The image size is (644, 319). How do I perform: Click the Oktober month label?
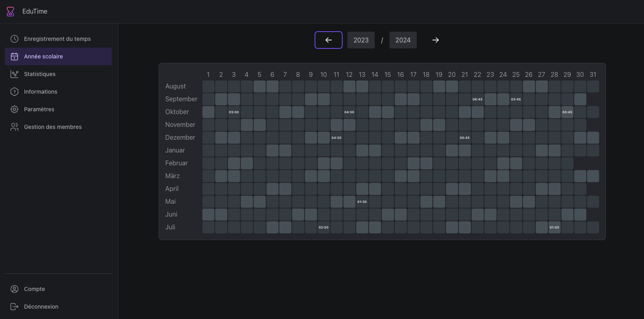click(x=177, y=112)
